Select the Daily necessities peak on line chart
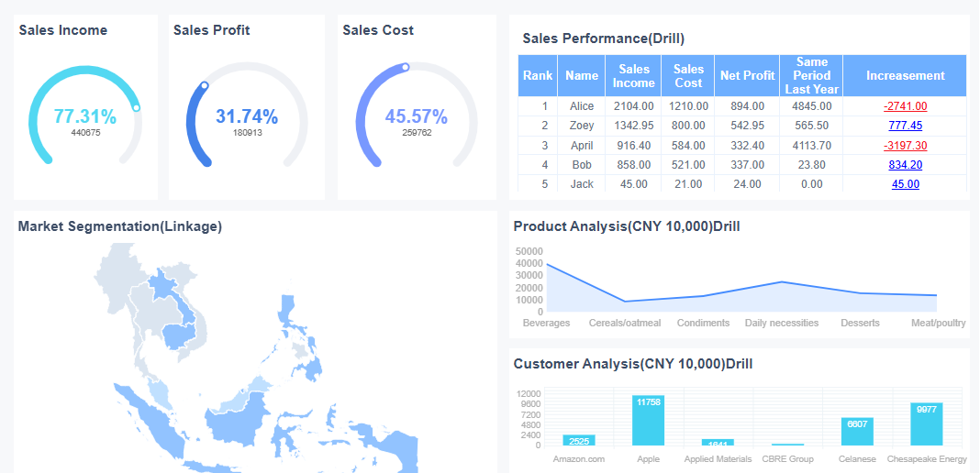Screen dimensions: 980x473 pos(781,281)
